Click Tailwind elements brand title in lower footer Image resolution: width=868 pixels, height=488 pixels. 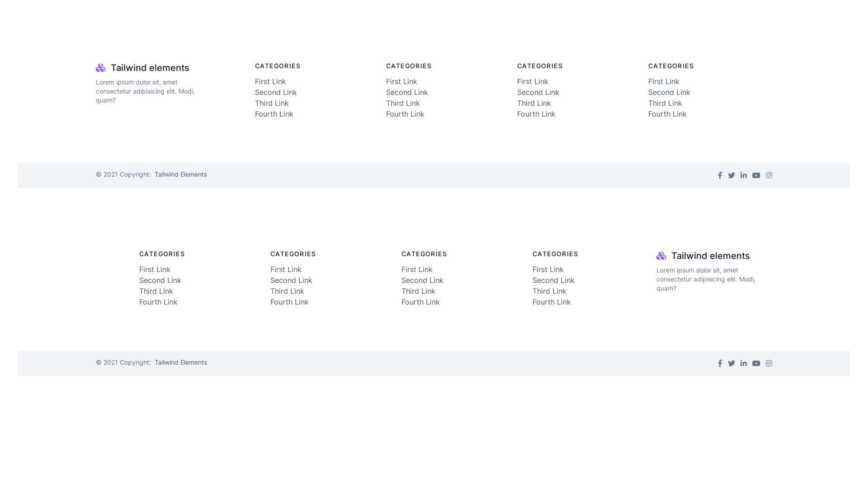click(x=710, y=256)
